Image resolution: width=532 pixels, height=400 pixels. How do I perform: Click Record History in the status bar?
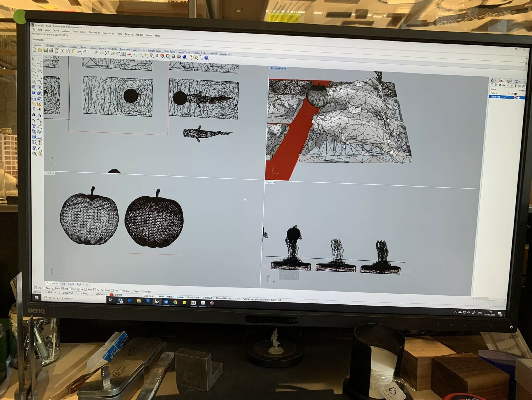pos(224,298)
